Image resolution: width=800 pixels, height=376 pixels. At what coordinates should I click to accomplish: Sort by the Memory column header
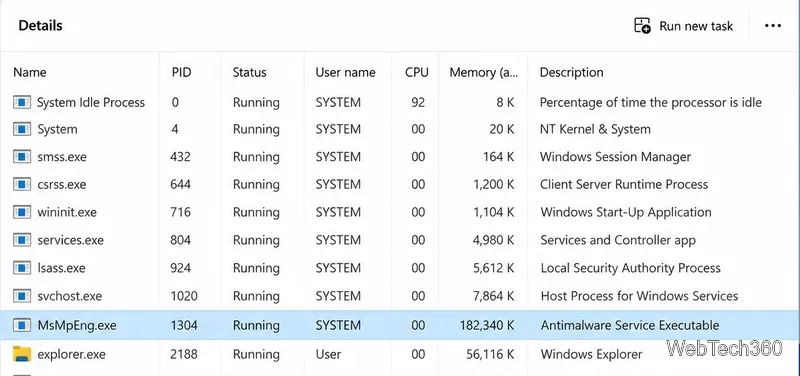[484, 72]
